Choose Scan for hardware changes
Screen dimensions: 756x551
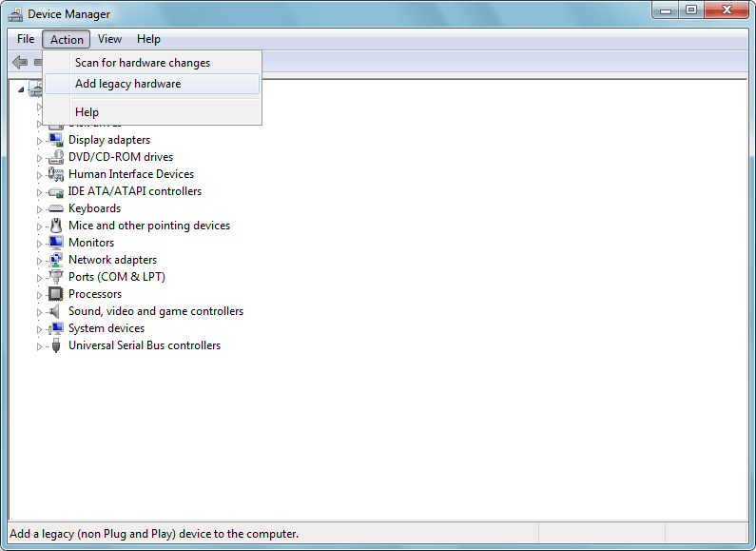click(x=152, y=63)
